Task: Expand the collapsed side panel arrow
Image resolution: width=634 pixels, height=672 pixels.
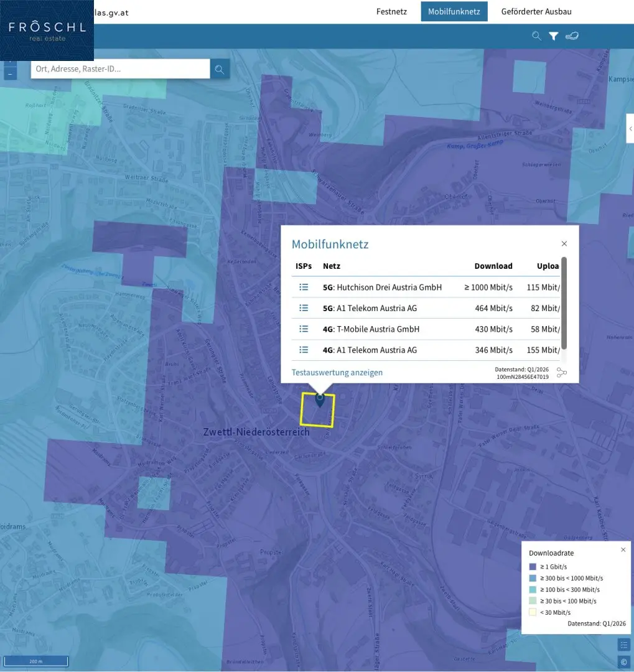Action: click(x=630, y=129)
